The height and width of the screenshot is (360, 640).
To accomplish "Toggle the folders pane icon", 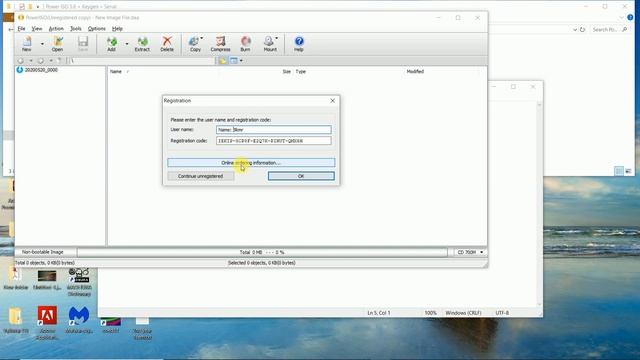I will pyautogui.click(x=222, y=61).
